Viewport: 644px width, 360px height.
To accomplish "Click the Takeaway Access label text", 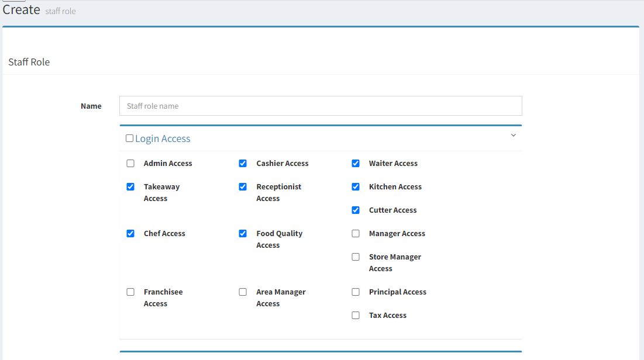I will (x=161, y=192).
